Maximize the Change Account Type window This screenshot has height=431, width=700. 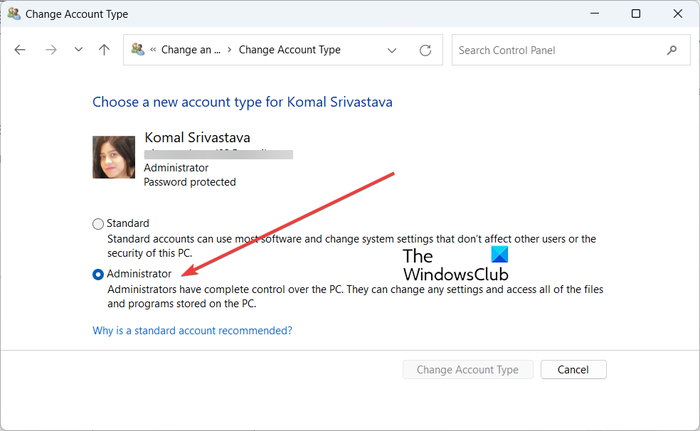coord(636,15)
